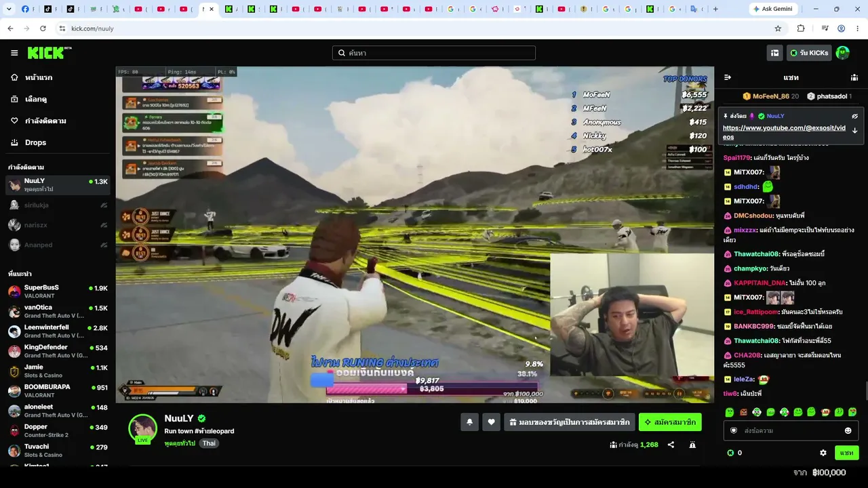Click the shield icon inside the message box
This screenshot has height=488, width=868.
(733, 430)
